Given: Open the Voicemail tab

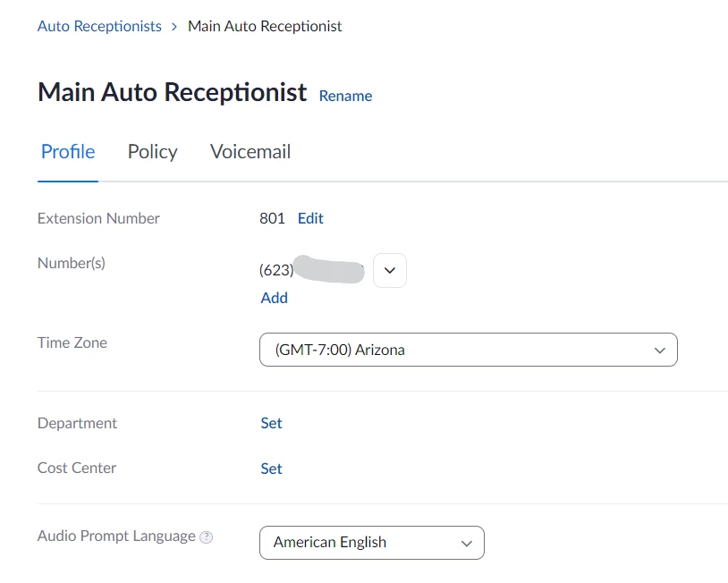Looking at the screenshot, I should coord(250,152).
